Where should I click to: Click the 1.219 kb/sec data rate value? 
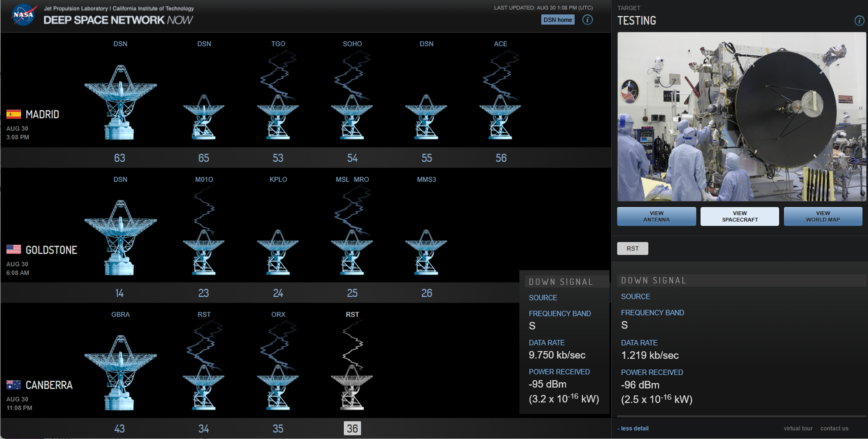tap(650, 355)
